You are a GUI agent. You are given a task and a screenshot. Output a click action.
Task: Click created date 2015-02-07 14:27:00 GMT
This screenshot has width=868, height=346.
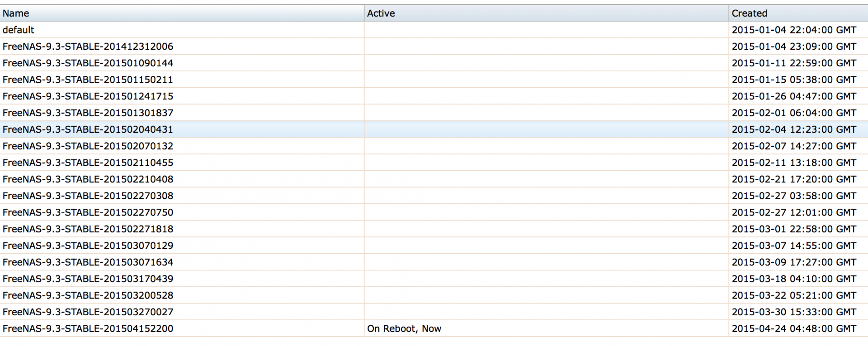tap(794, 146)
